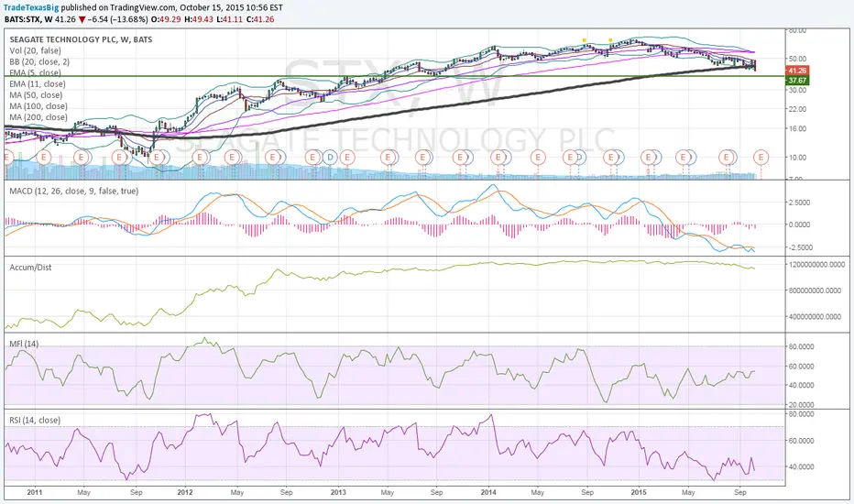Viewport: 854px width, 504px height.
Task: Click the 2015 time axis label
Action: tap(639, 492)
